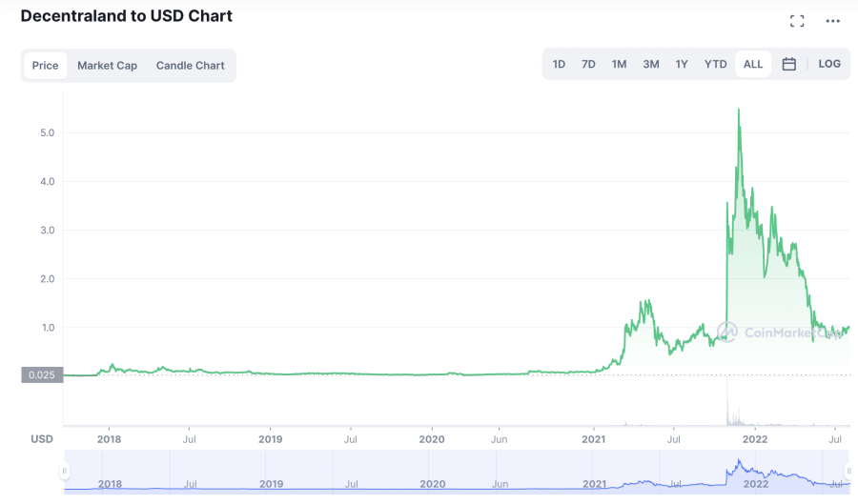The height and width of the screenshot is (504, 858).
Task: Click 2020 in the bottom navigator overview
Action: [x=432, y=484]
